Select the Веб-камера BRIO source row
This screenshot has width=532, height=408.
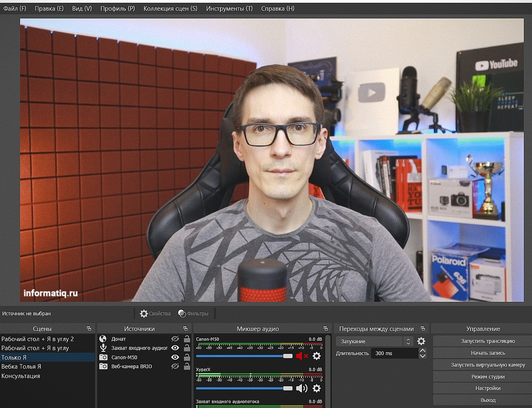pos(145,366)
